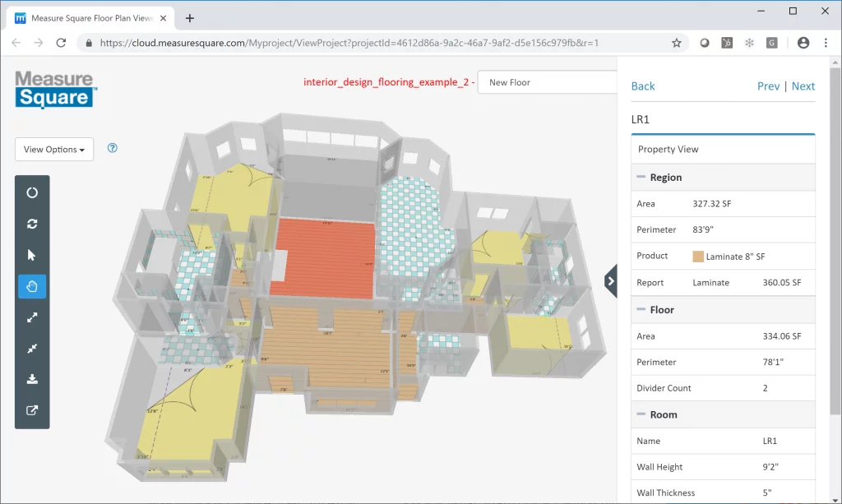
Task: Click the compress arrows zoom icon
Action: pos(32,349)
